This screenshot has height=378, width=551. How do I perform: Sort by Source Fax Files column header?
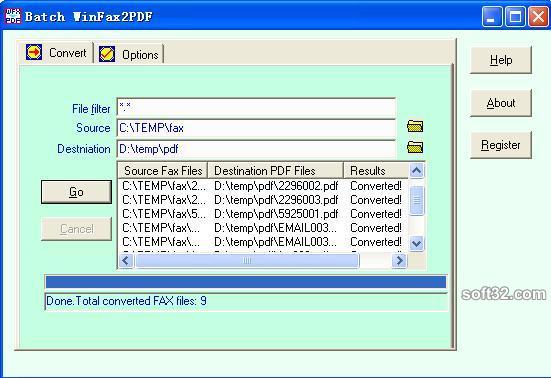tap(163, 171)
